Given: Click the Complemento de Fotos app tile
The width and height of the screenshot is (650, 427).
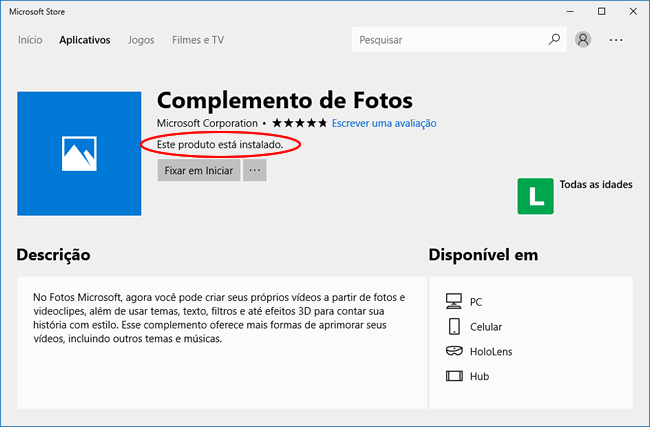Looking at the screenshot, I should click(x=79, y=153).
